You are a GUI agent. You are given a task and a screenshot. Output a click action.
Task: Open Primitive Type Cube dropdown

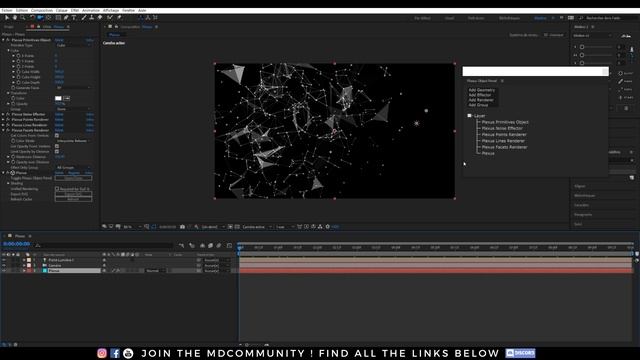point(73,45)
